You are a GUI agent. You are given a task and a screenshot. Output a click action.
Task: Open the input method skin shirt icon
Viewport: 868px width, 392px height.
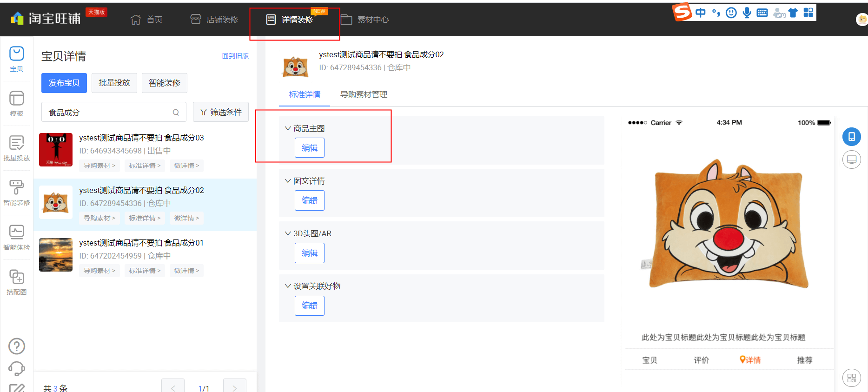point(793,13)
